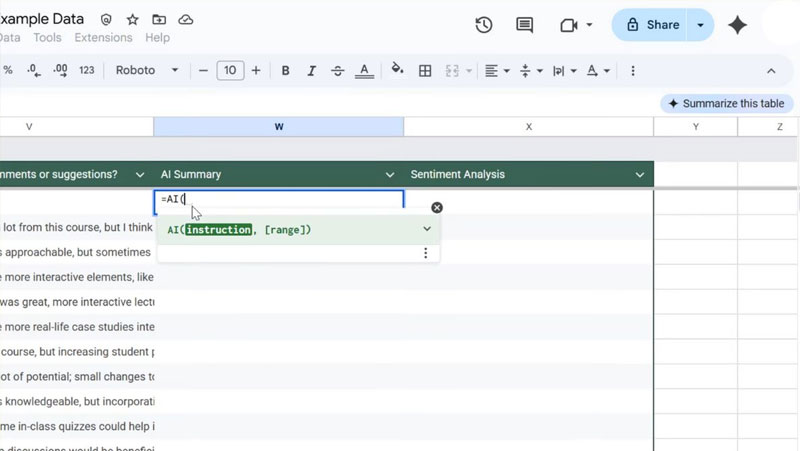This screenshot has height=451, width=800.
Task: Open the text color picker
Action: click(365, 71)
